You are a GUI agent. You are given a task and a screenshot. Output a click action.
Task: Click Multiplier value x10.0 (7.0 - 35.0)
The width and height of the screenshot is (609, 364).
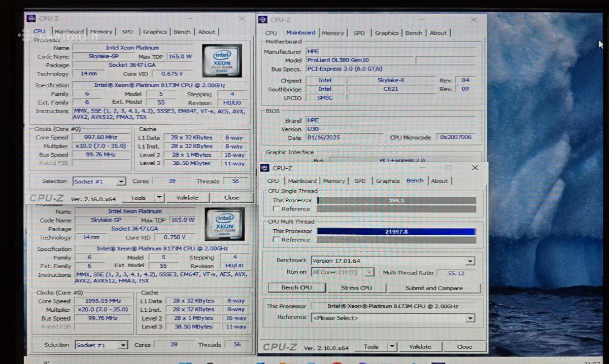pos(101,146)
